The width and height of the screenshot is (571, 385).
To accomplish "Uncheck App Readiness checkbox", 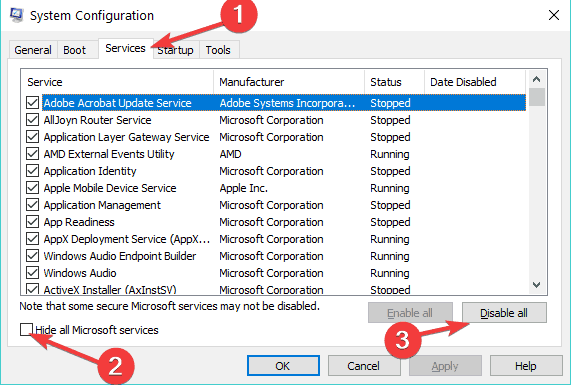I will (x=32, y=222).
